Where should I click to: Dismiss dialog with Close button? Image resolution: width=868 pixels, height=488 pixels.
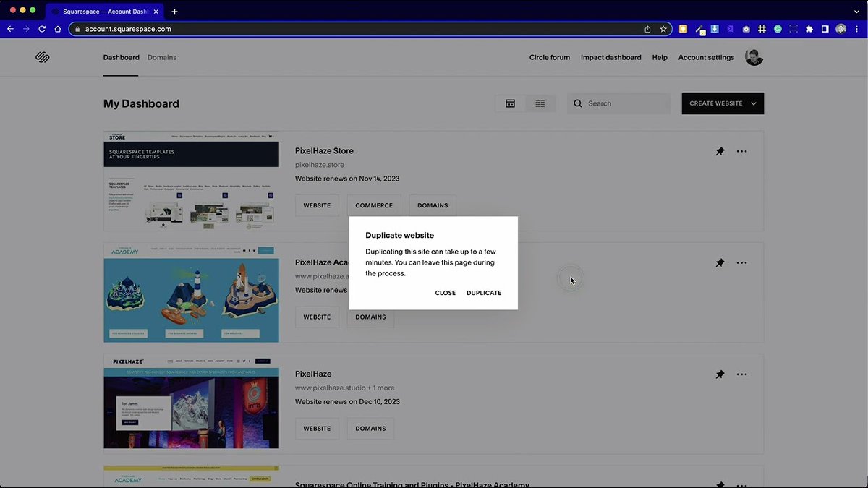446,293
